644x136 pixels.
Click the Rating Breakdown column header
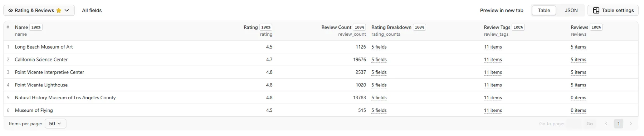tap(391, 27)
